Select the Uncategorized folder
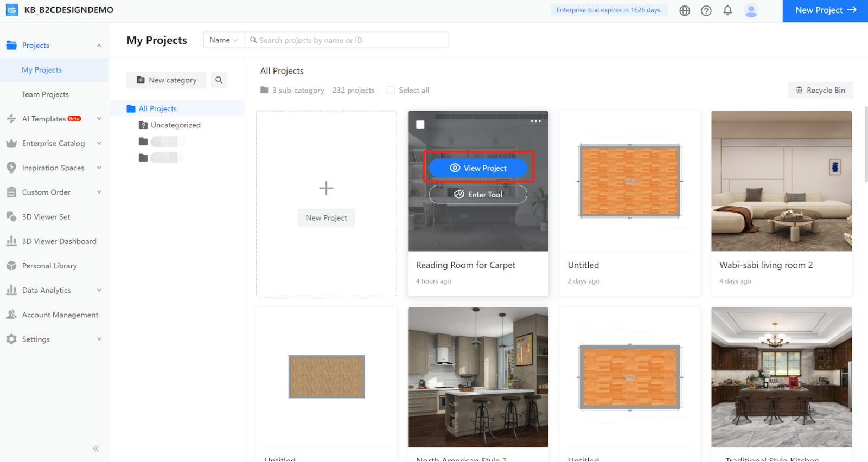The height and width of the screenshot is (462, 868). (175, 125)
